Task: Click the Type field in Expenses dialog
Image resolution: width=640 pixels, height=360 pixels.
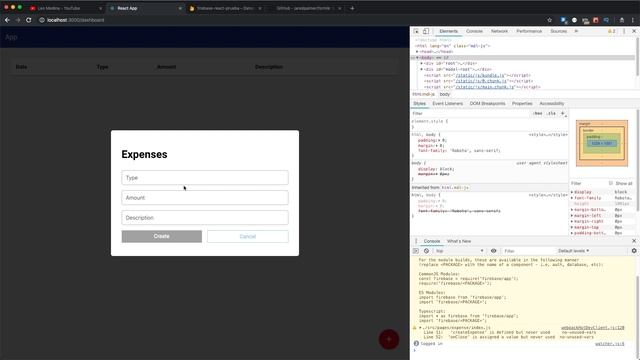Action: [x=205, y=178]
